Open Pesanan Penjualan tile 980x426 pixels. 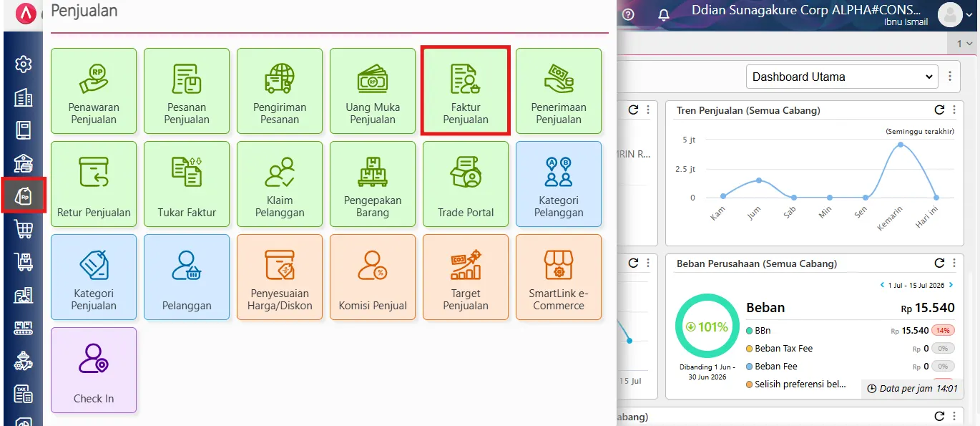pyautogui.click(x=187, y=91)
